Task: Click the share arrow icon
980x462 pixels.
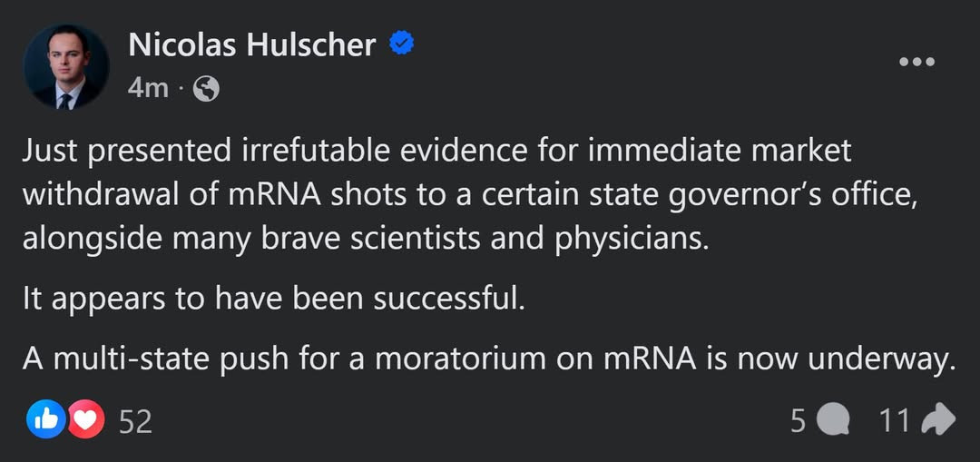Action: pos(937,420)
